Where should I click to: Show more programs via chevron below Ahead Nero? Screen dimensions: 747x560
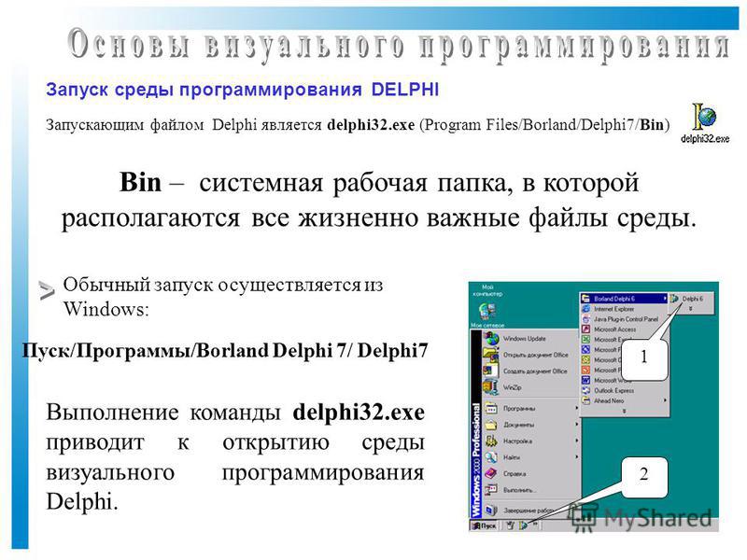point(625,411)
